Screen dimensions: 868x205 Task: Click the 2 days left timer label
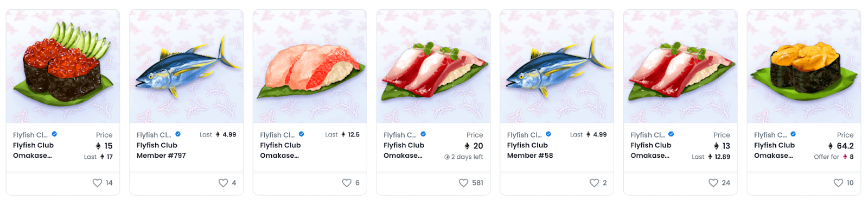(x=464, y=157)
